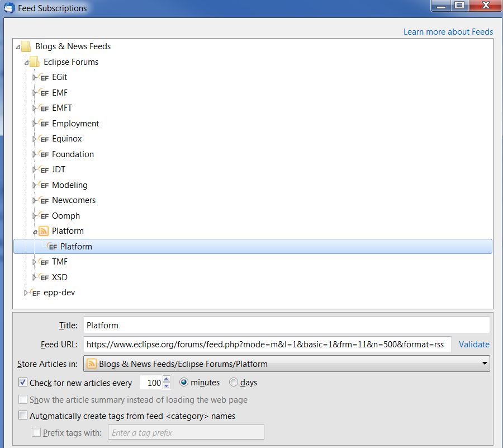Select the epp-dev label in tree
This screenshot has width=503, height=448.
(x=59, y=293)
